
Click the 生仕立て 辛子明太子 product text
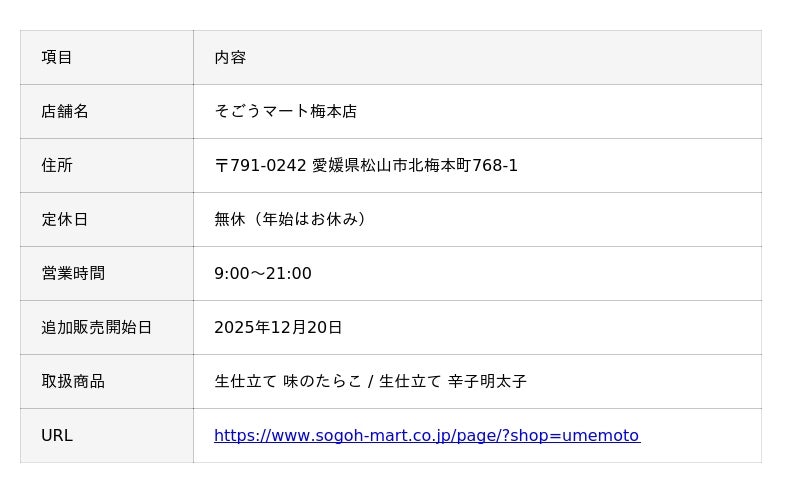(x=453, y=382)
